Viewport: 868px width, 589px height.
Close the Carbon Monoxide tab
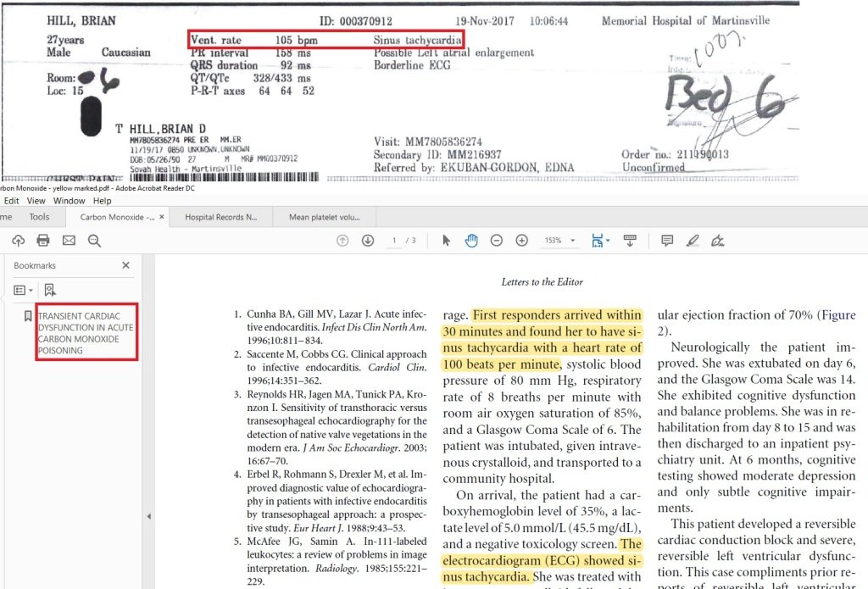(x=162, y=217)
